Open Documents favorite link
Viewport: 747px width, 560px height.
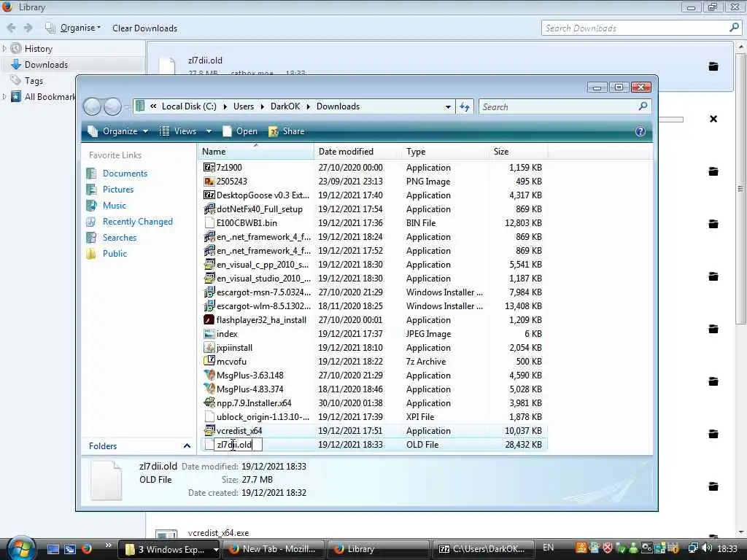[125, 174]
